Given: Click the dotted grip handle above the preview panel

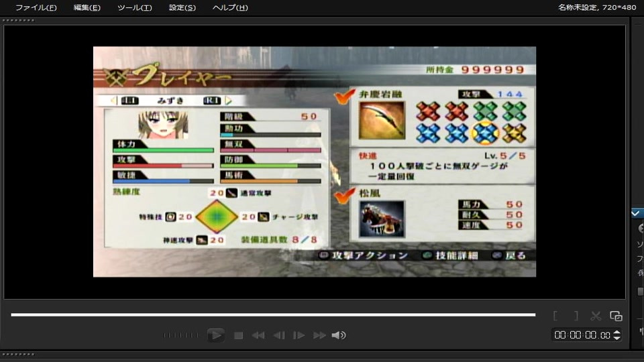Looking at the screenshot, I should tap(19, 20).
